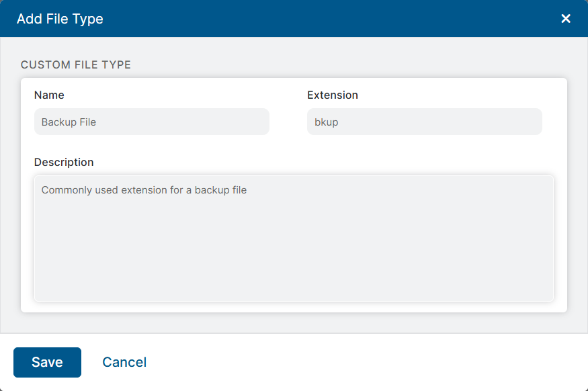Image resolution: width=588 pixels, height=391 pixels.
Task: Place cursor on Backup File text
Action: 69,122
